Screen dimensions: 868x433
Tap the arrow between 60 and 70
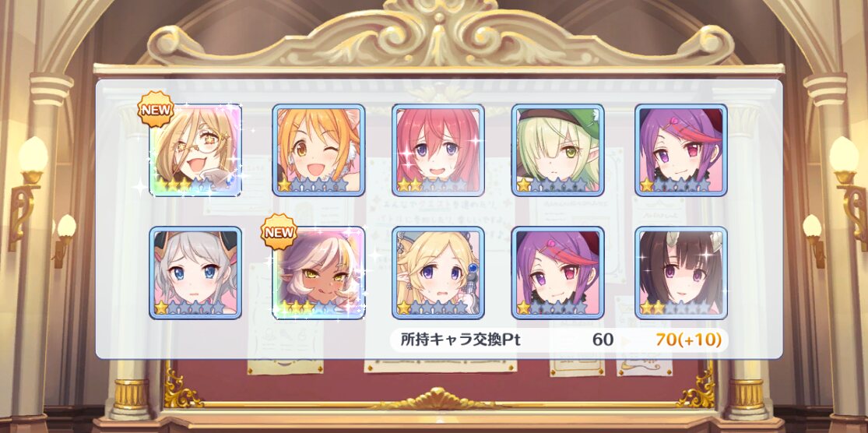626,340
